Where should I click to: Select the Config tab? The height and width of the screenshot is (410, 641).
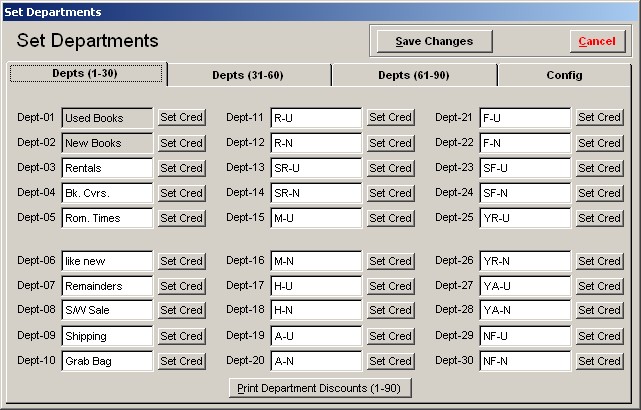click(564, 75)
